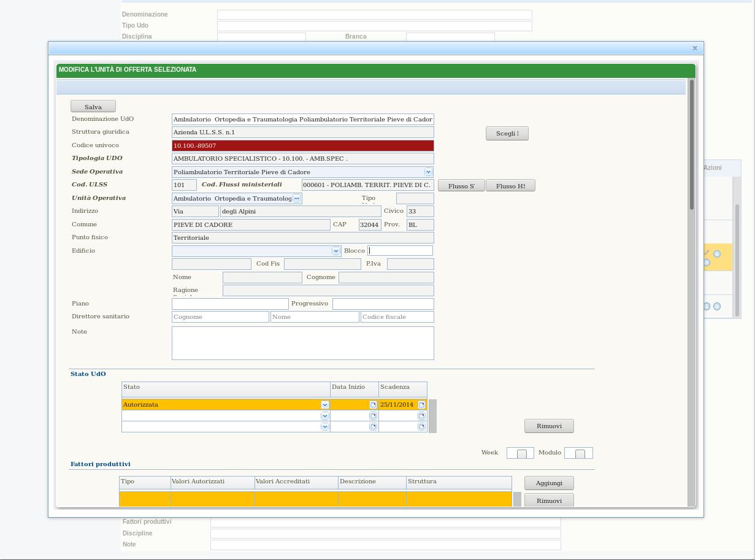Viewport: 755px width, 560px height.
Task: Click the Scegli button
Action: pos(507,134)
